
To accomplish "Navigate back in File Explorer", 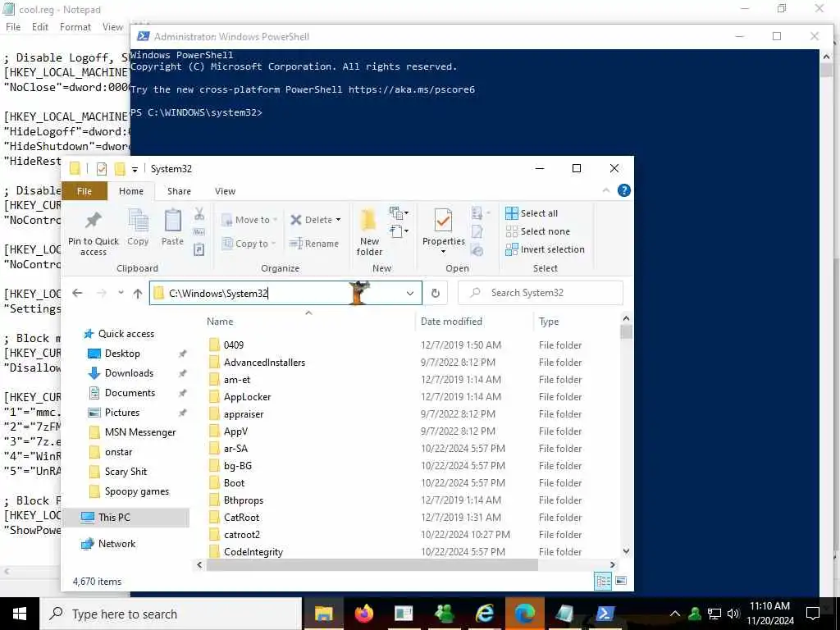I will [x=77, y=293].
